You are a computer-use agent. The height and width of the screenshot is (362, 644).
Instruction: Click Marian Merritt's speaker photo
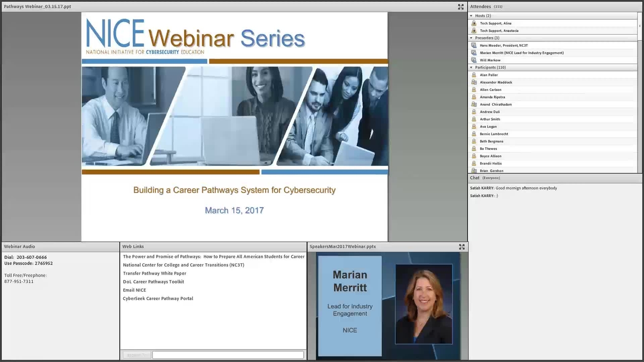point(424,304)
